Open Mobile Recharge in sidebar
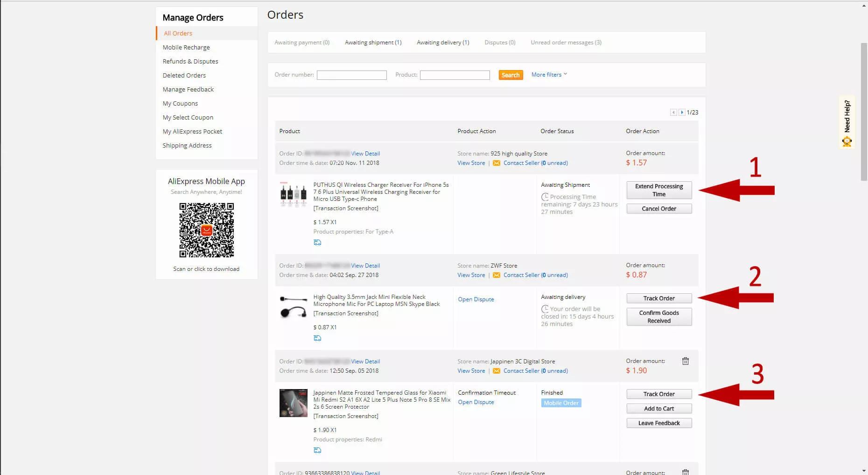The height and width of the screenshot is (475, 868). [x=186, y=47]
